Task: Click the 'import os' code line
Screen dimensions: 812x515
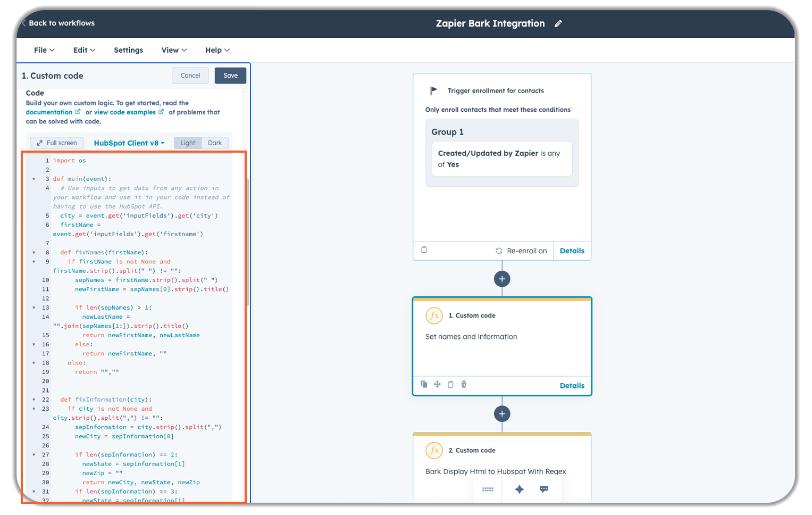Action: click(69, 160)
